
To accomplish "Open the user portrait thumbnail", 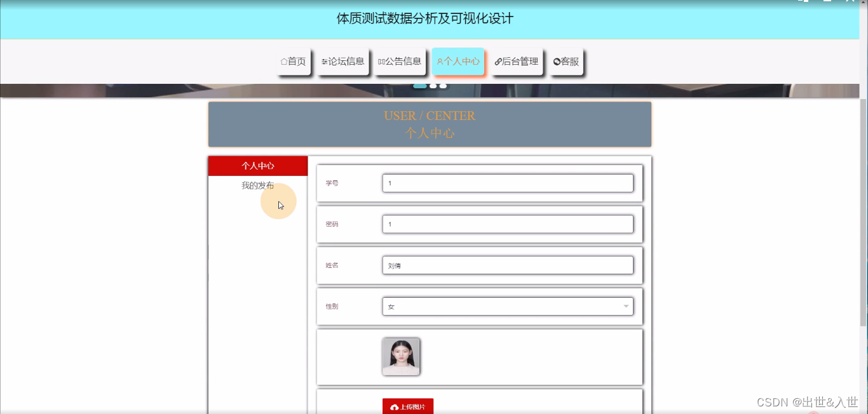I will (401, 356).
